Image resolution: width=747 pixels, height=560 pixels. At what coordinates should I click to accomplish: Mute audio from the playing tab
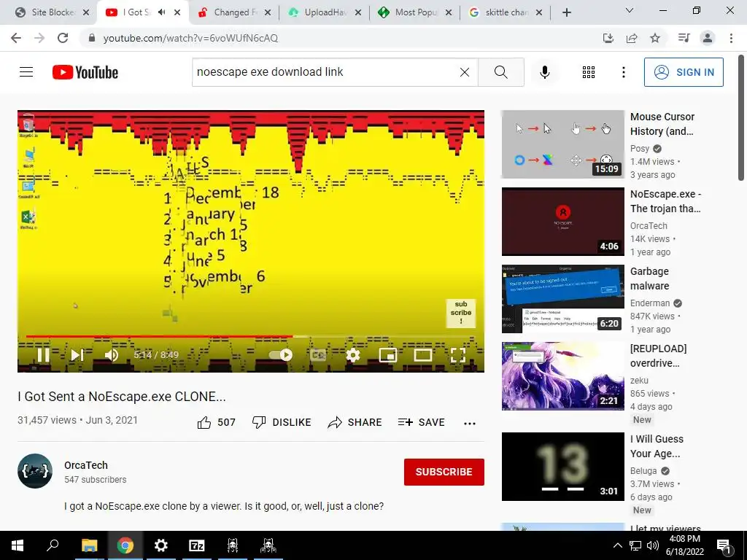[x=161, y=12]
